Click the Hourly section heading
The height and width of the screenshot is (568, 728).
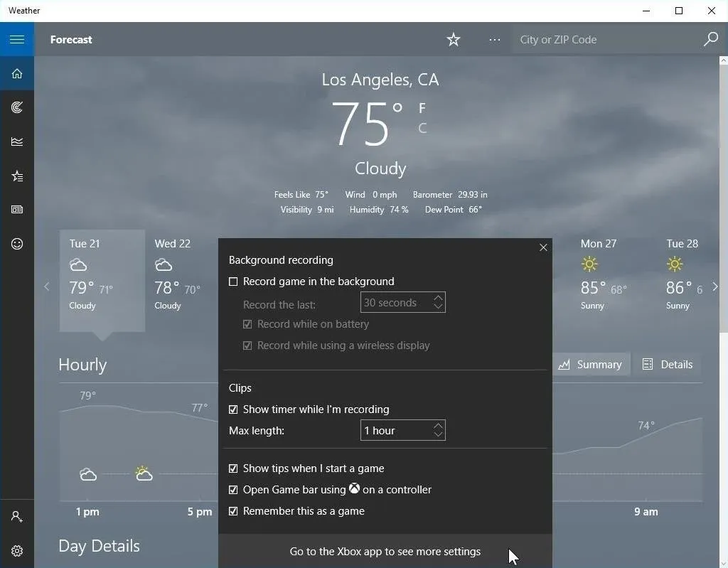pyautogui.click(x=82, y=365)
